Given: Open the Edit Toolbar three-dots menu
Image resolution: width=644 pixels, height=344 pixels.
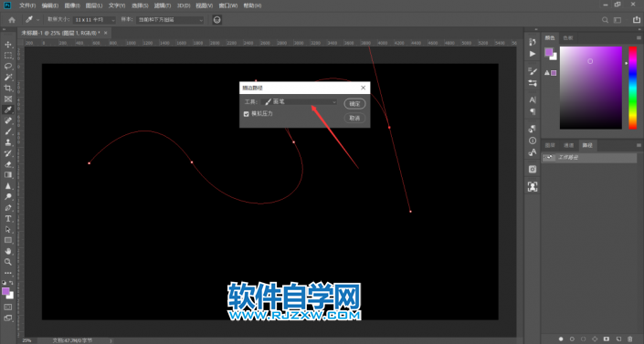Looking at the screenshot, I should (8, 273).
